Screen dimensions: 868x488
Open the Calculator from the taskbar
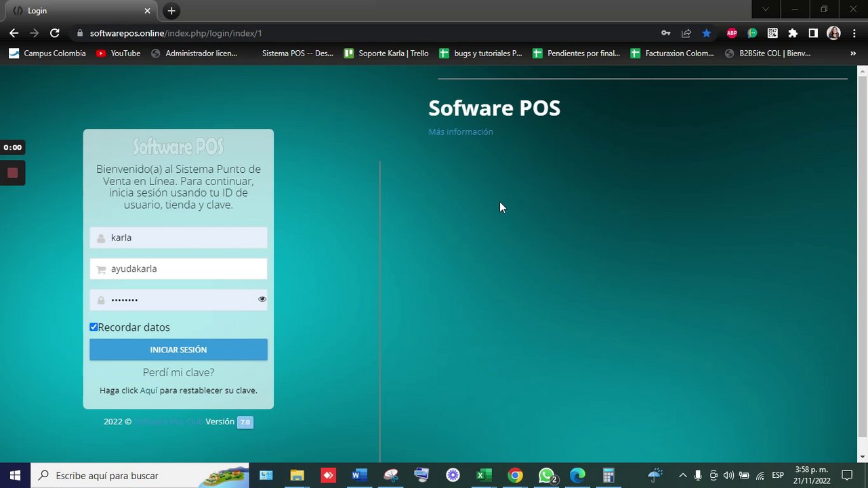coord(608,475)
